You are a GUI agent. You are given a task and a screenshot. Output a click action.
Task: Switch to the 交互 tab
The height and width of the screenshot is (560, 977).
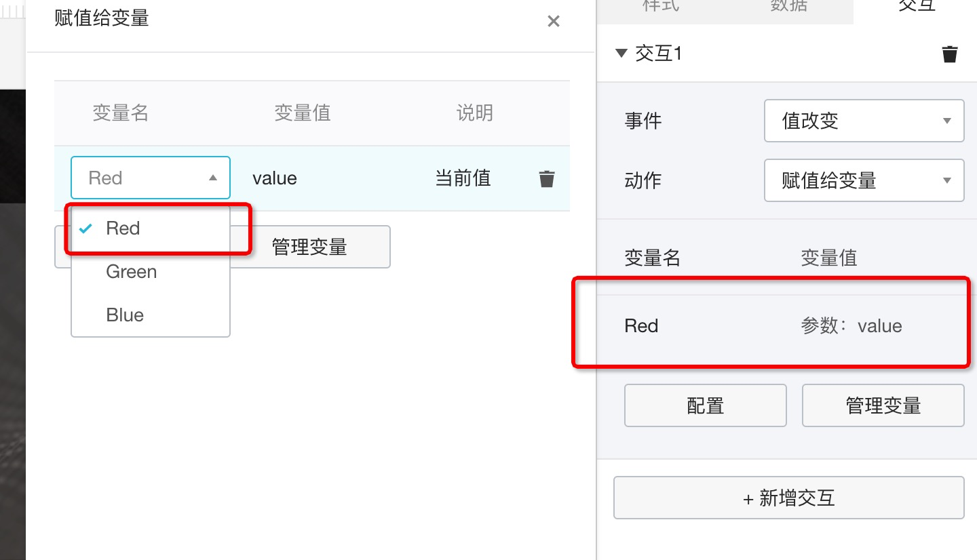[x=917, y=7]
